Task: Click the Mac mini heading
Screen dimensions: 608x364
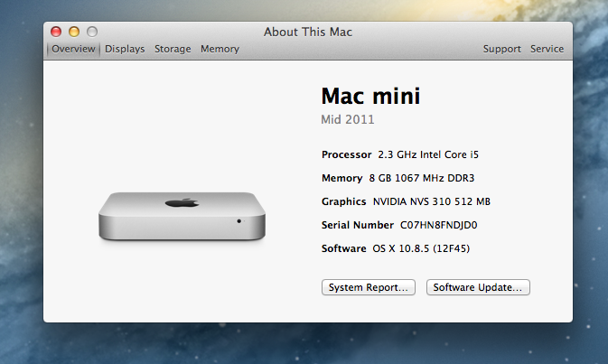Action: tap(370, 96)
